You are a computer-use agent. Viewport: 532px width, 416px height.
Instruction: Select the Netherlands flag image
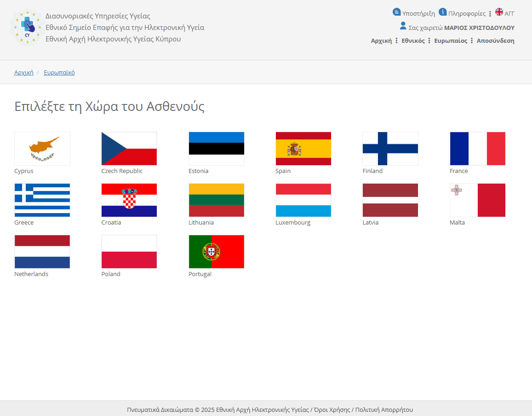[x=42, y=252]
